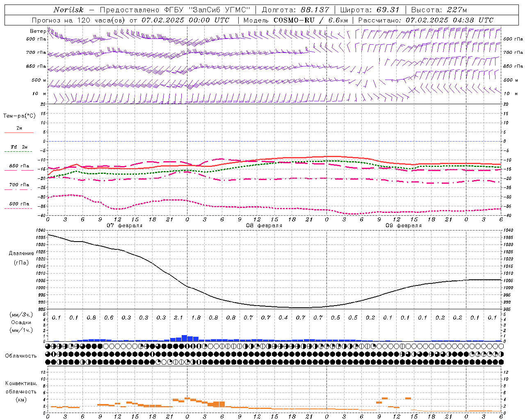
Task: Click the '(мм/1ч.)' precipitation unit label
Action: pyautogui.click(x=22, y=330)
